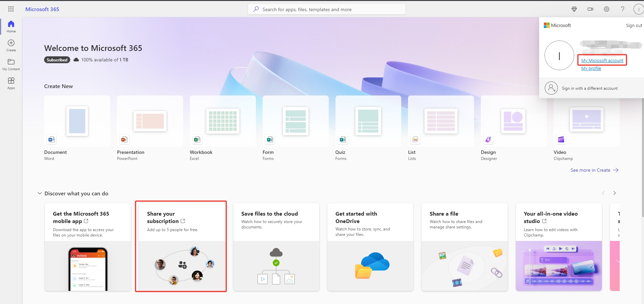Click the Excel icon on Workbook card

point(197,139)
